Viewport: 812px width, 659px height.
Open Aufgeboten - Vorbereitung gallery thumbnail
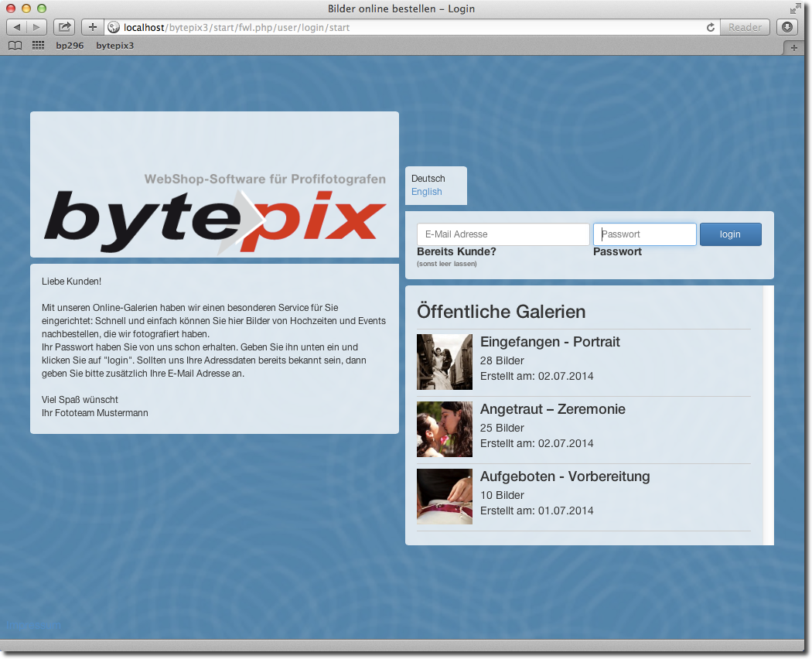(445, 497)
